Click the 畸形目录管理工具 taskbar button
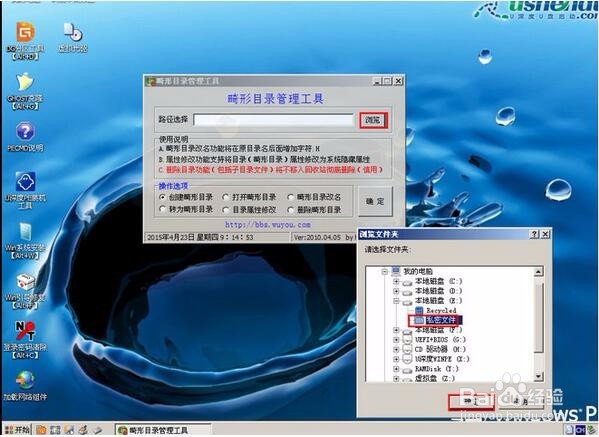 coord(163,430)
